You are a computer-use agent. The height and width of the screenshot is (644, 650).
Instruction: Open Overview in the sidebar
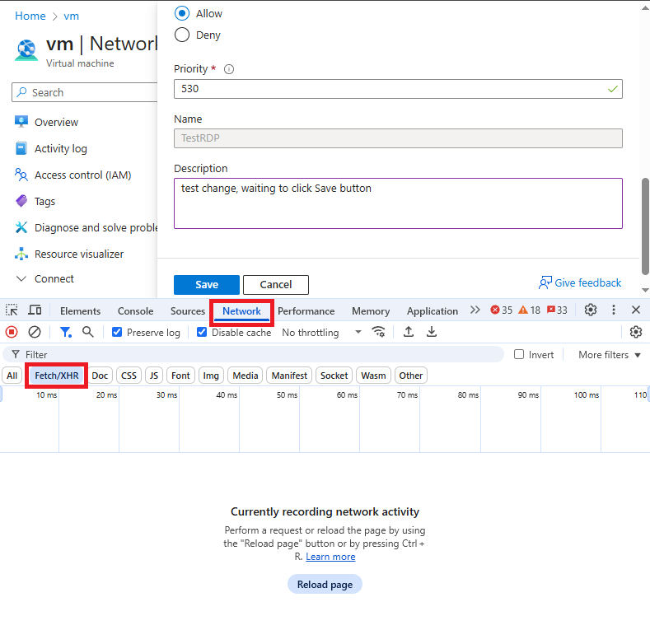[56, 122]
